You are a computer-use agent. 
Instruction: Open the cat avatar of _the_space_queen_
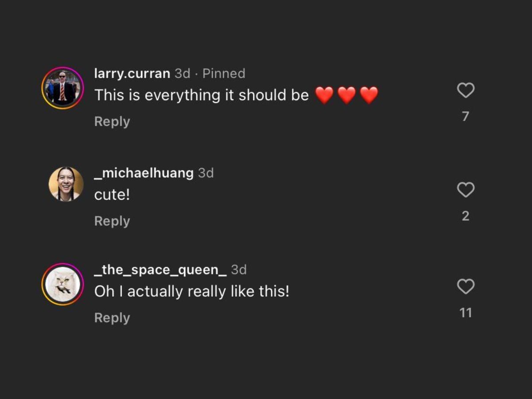click(63, 284)
